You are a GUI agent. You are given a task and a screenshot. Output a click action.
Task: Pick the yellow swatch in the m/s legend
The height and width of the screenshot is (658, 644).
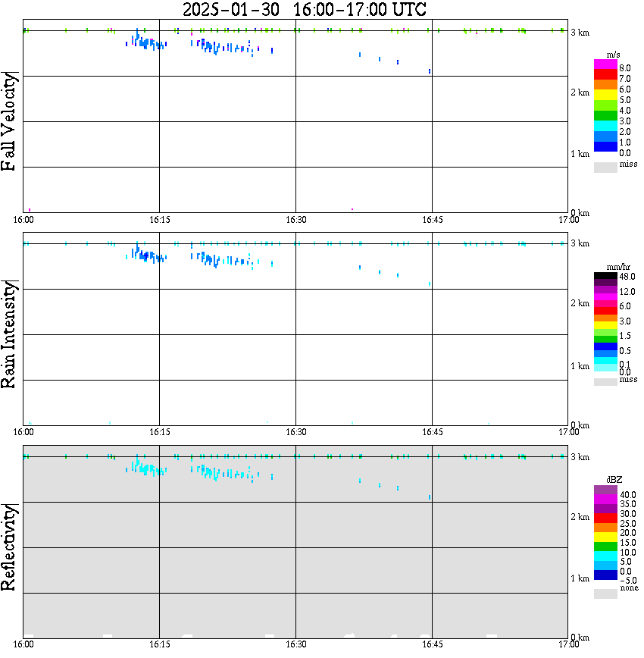tap(605, 95)
